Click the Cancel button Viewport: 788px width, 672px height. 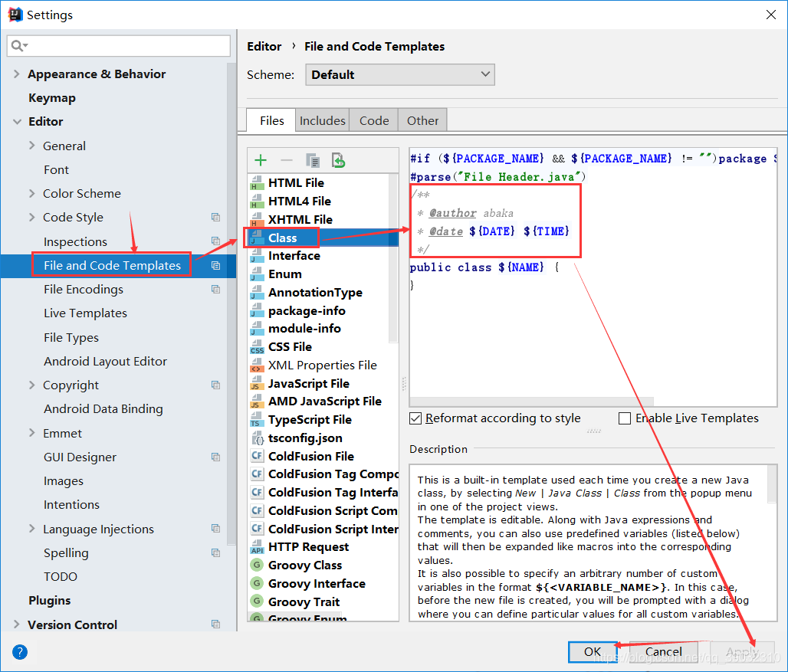click(x=663, y=652)
